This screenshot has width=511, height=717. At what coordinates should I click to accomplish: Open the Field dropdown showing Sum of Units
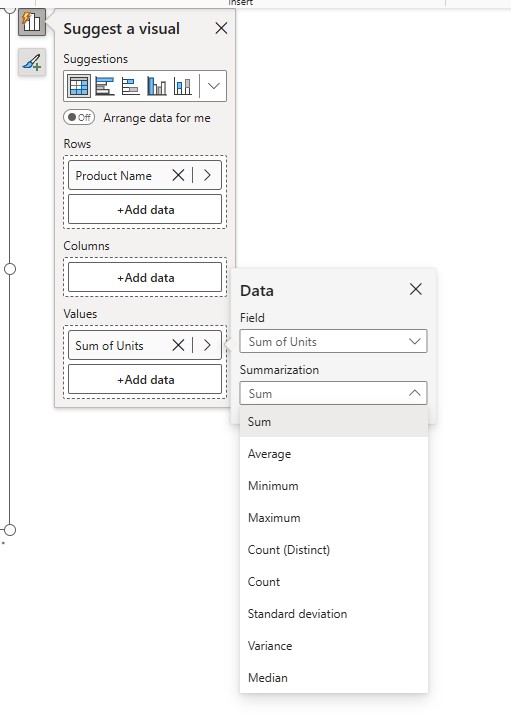pos(333,341)
